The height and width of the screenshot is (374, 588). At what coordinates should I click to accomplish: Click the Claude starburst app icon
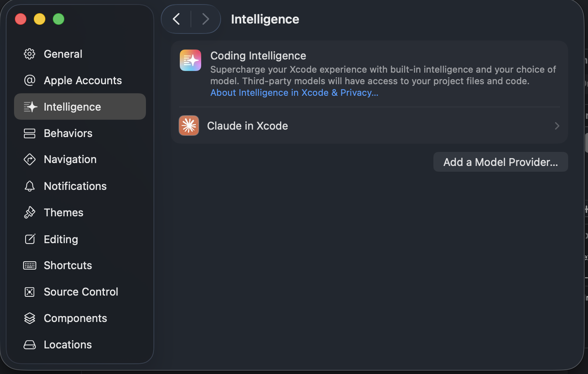[x=189, y=125]
